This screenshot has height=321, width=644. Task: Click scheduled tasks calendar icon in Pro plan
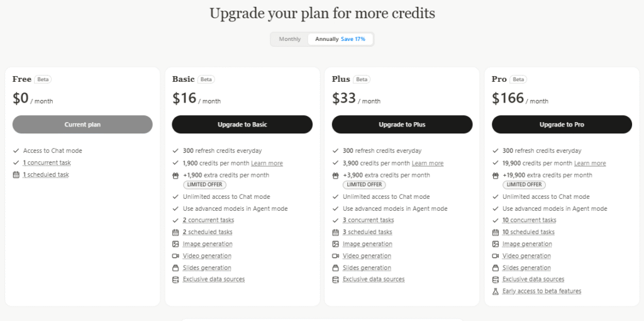click(496, 232)
